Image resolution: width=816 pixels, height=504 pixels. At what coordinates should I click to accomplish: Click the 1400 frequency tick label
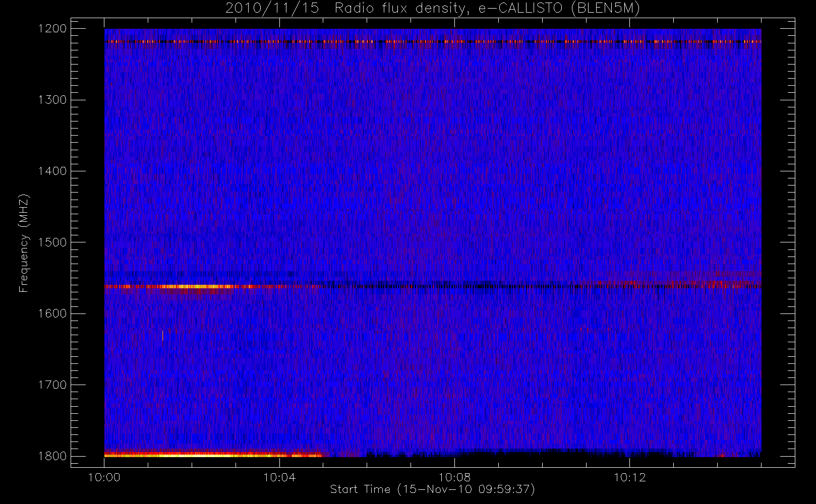coord(52,171)
